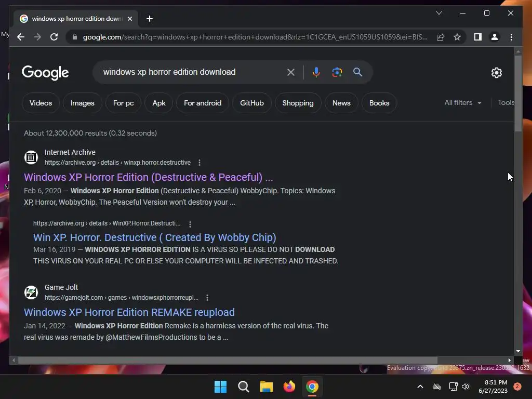The image size is (532, 399).
Task: Open 'Windows XP Horror Edition (Destructive & Peaceful)' result
Action: [x=148, y=177]
